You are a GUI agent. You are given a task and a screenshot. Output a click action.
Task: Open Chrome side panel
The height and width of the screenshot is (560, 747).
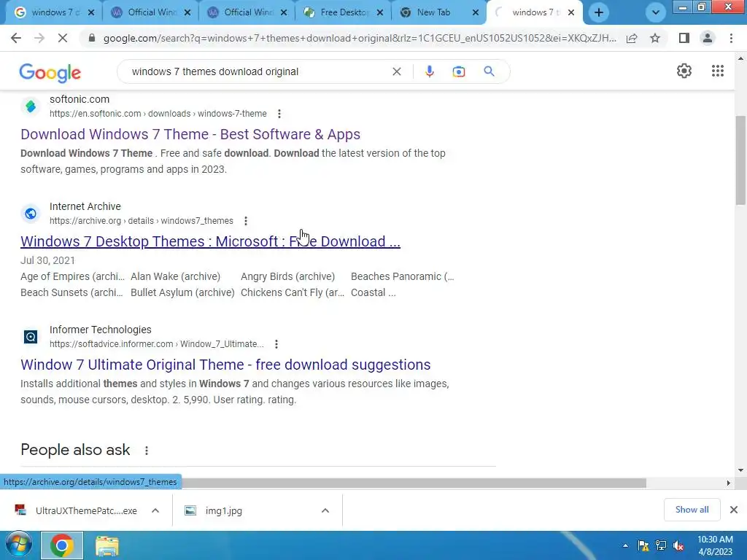tap(684, 38)
